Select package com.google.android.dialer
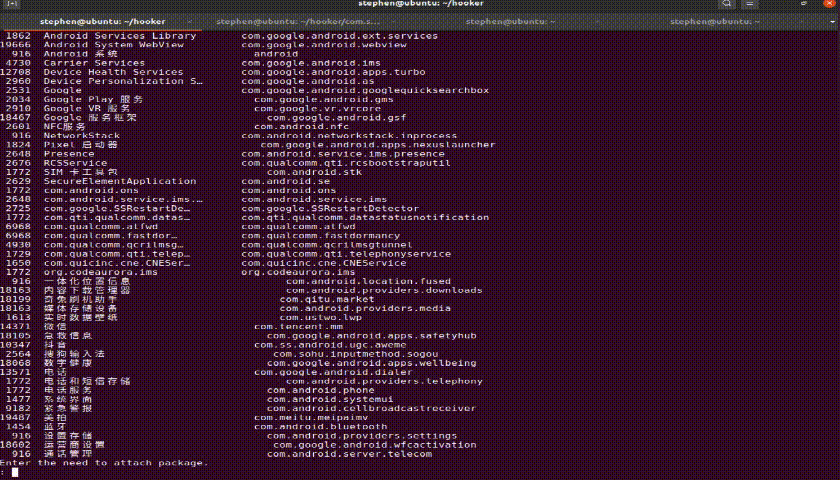840x480 pixels. 333,372
